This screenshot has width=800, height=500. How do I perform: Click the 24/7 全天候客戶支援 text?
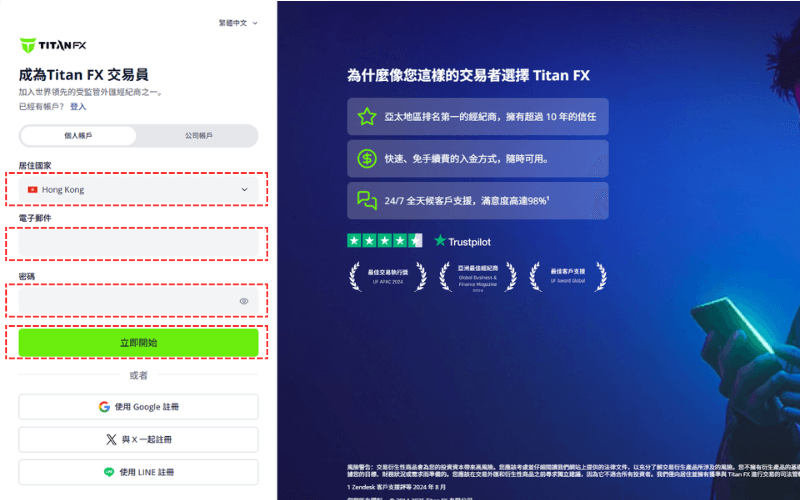pos(467,201)
